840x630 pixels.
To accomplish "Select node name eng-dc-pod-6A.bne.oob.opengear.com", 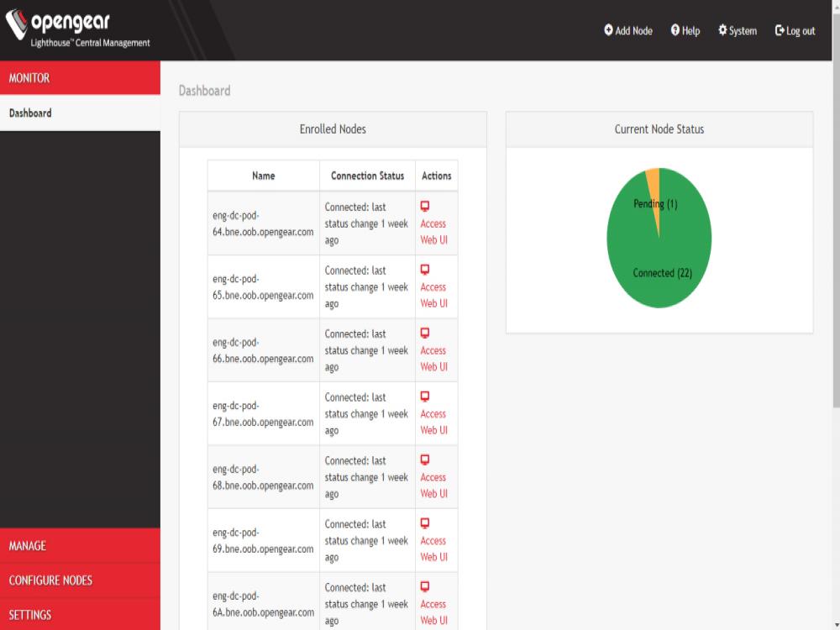I will [x=263, y=604].
